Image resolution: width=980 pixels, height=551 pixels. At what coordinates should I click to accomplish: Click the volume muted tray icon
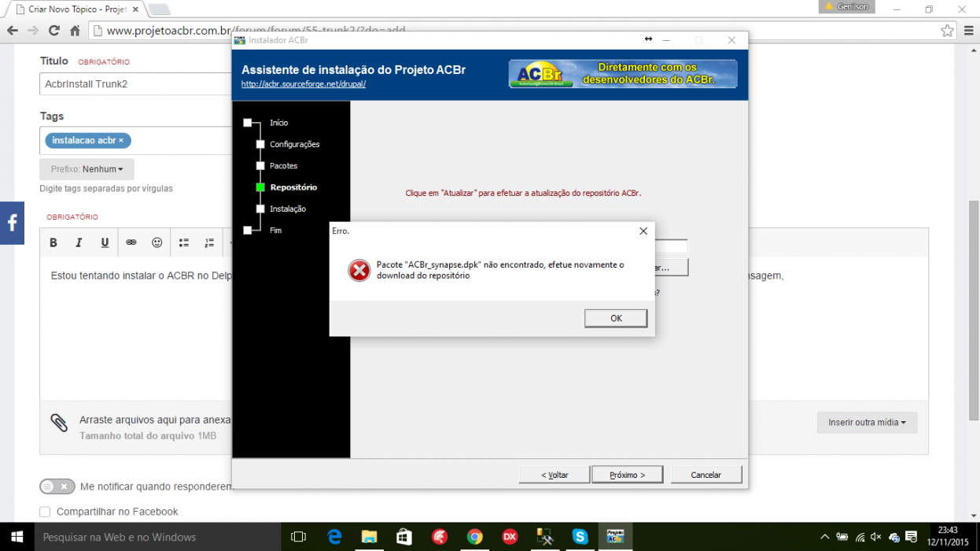point(876,537)
